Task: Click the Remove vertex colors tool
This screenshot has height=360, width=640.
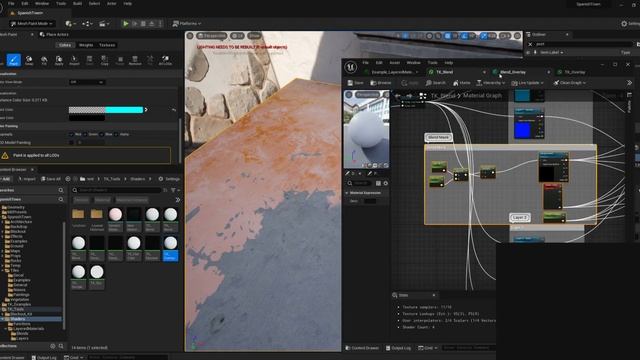Action: coord(135,60)
